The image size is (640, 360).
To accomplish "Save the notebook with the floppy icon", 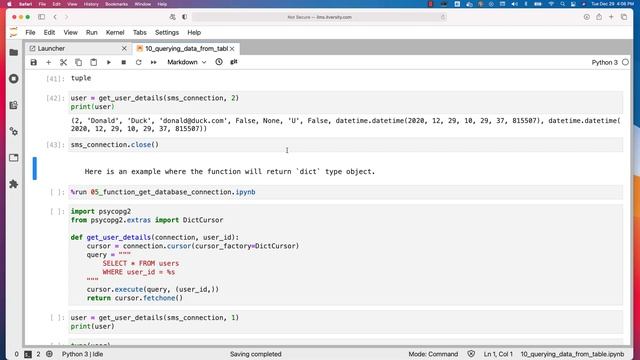I will (33, 62).
